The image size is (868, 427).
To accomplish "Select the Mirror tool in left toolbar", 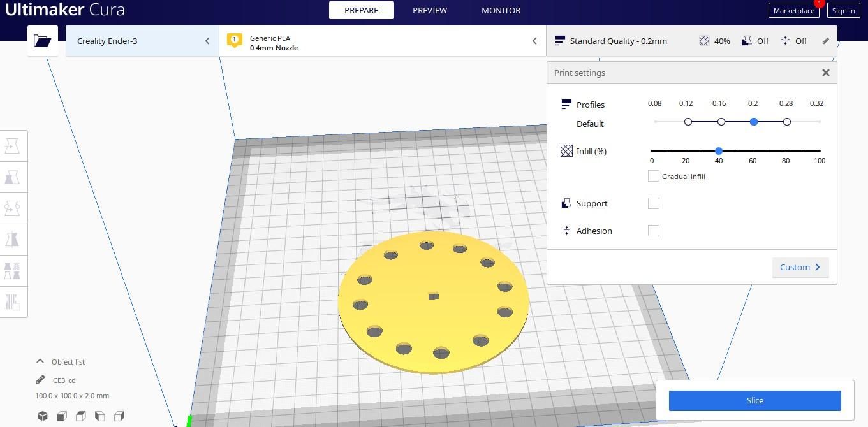I will click(12, 240).
